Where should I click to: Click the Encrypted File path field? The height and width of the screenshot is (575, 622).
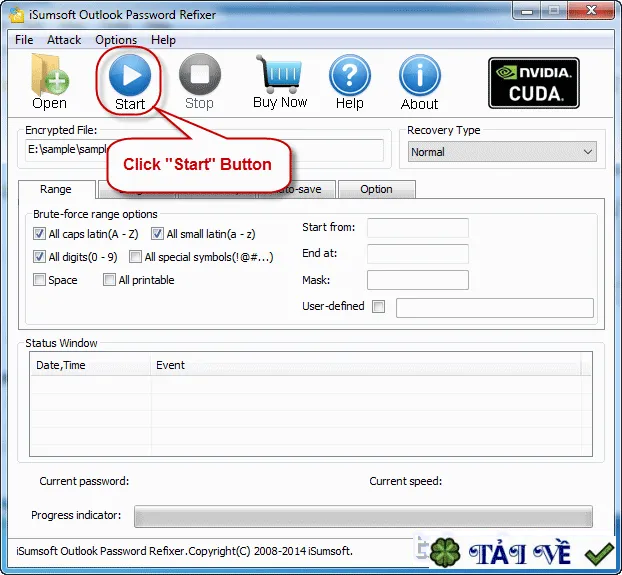pyautogui.click(x=204, y=150)
